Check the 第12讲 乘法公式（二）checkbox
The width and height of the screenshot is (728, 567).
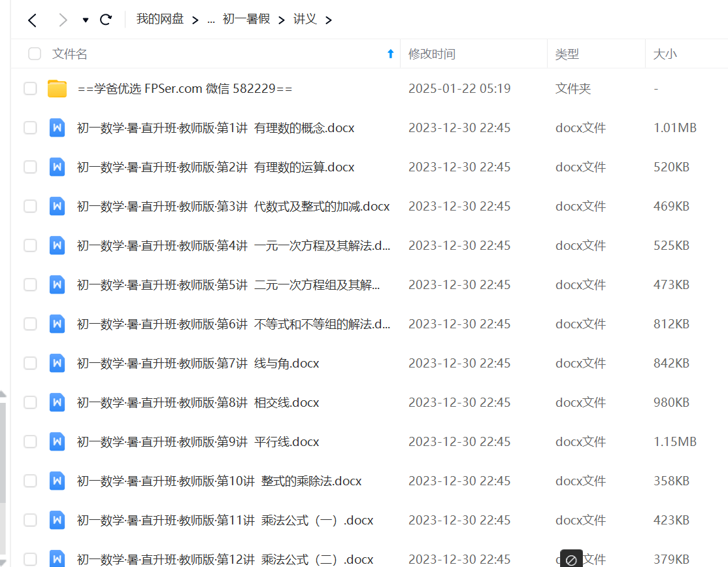coord(30,559)
